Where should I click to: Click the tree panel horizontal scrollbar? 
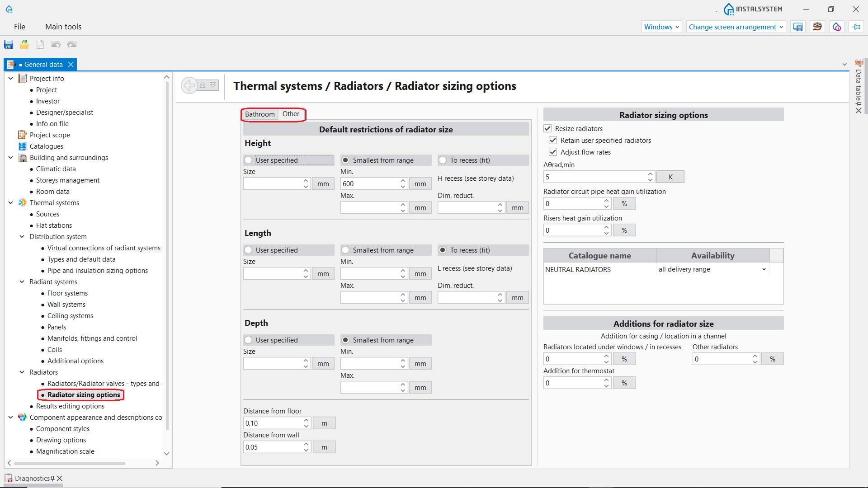coord(70,463)
